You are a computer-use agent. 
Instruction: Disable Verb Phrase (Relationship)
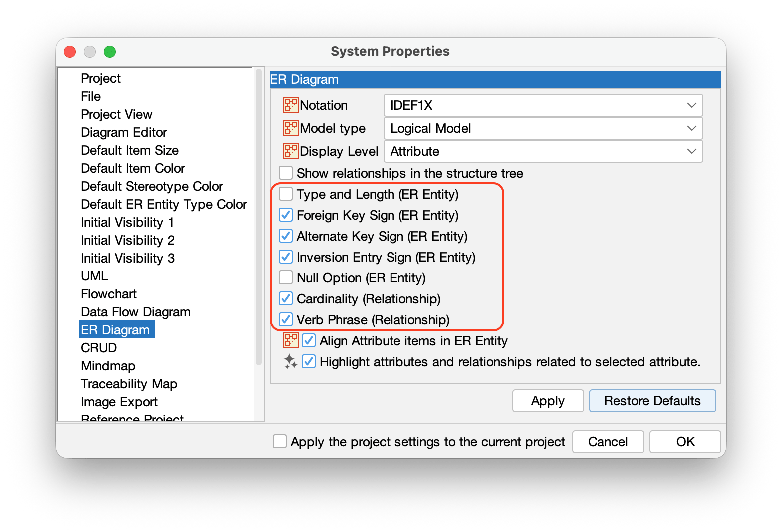[x=285, y=319]
